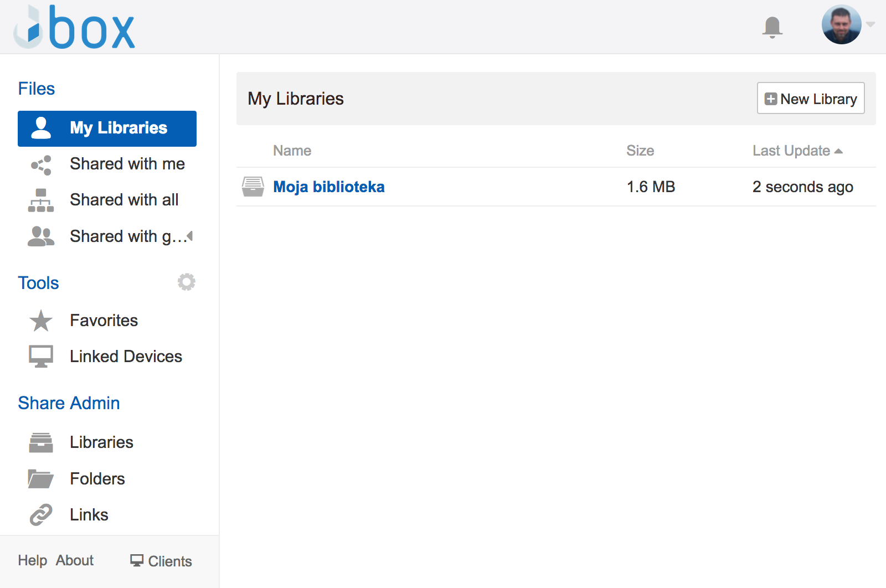Click the New Library button
The image size is (886, 588).
tap(811, 98)
